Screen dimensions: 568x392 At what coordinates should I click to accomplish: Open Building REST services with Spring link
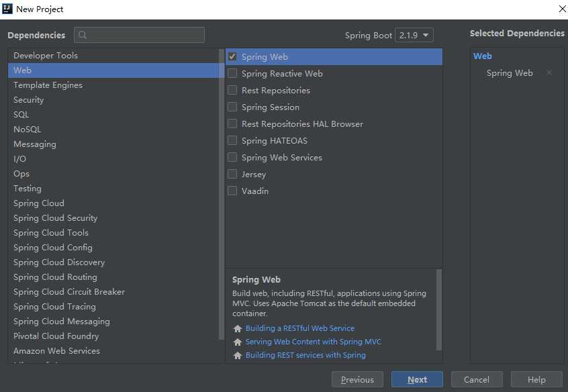tap(305, 355)
